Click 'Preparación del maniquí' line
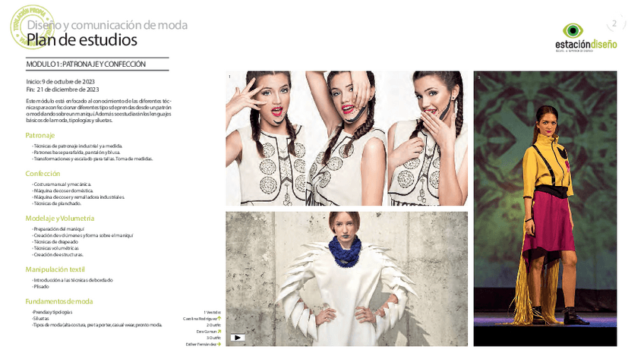This screenshot has width=644, height=362. (58, 229)
